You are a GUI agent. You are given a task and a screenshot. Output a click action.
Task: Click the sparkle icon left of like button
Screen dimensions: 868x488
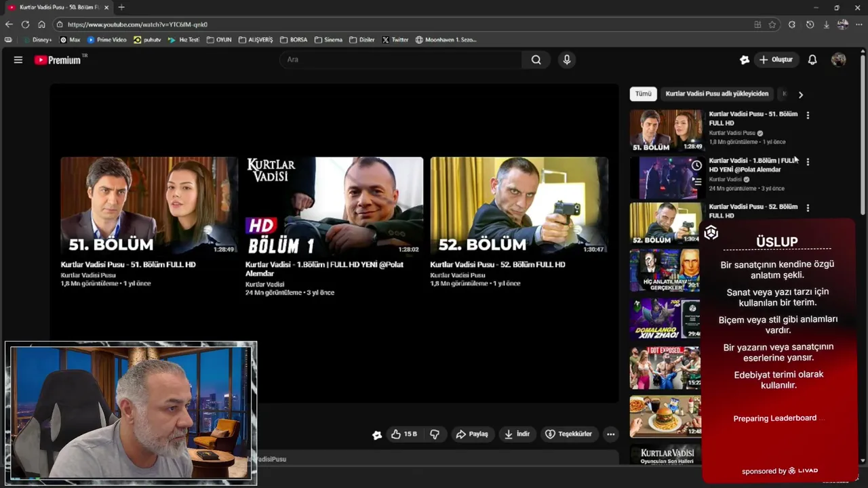[x=377, y=434]
